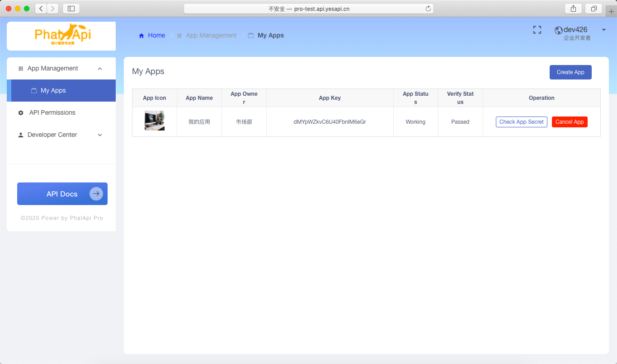This screenshot has width=617, height=364.
Task: Click the PhalApi logo
Action: 62,34
